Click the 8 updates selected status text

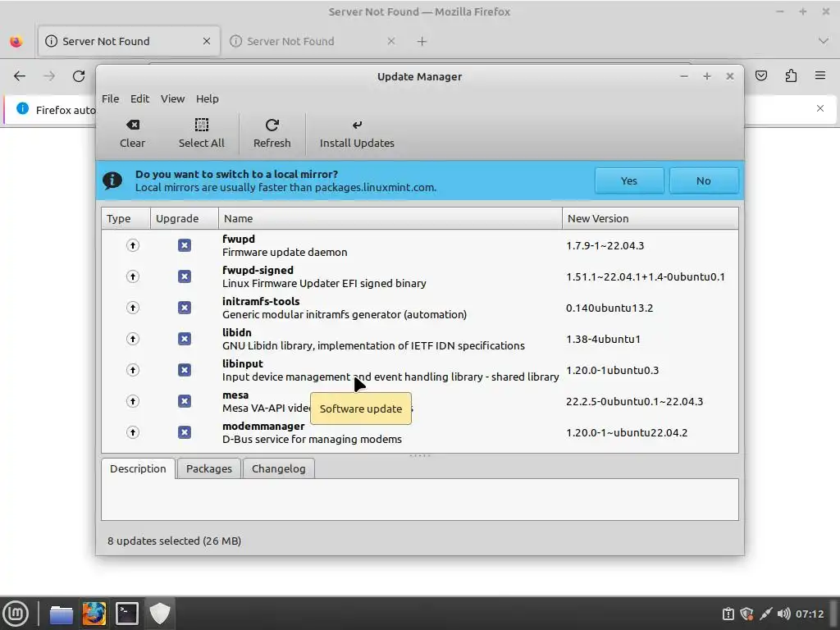click(174, 541)
